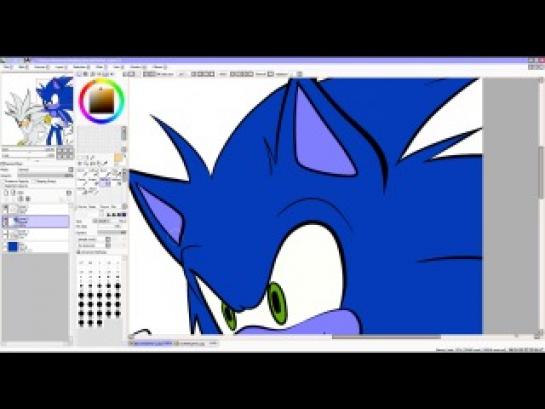
Task: Click the Redo toolbar button
Action: point(132,74)
